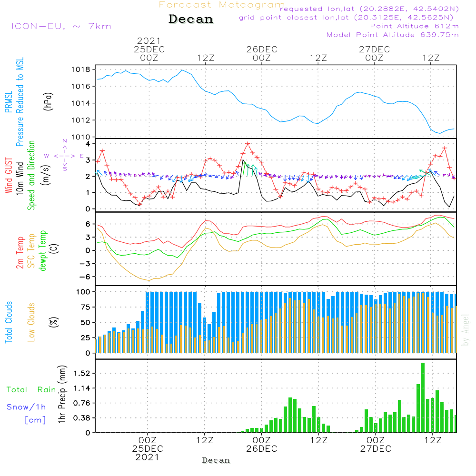Click the wind gust peak marker near 26DEC 00Z

pos(248,144)
